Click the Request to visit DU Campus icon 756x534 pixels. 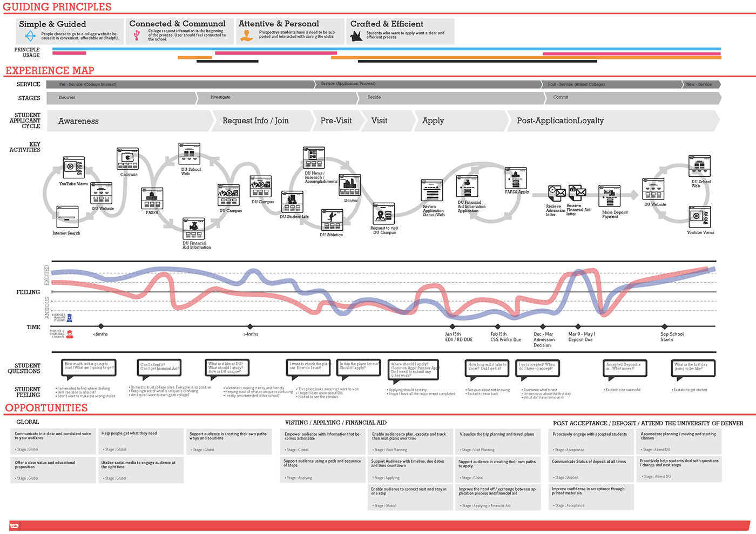pos(383,213)
